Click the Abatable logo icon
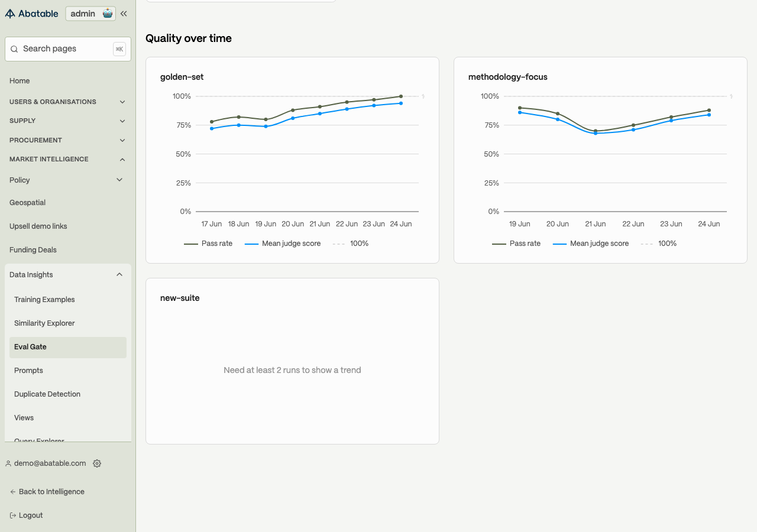 pos(10,14)
